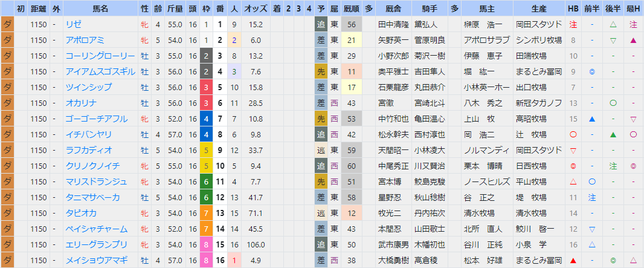
Task: Click magenta ▲ in アポロアミ's 最H column
Action: point(633,41)
